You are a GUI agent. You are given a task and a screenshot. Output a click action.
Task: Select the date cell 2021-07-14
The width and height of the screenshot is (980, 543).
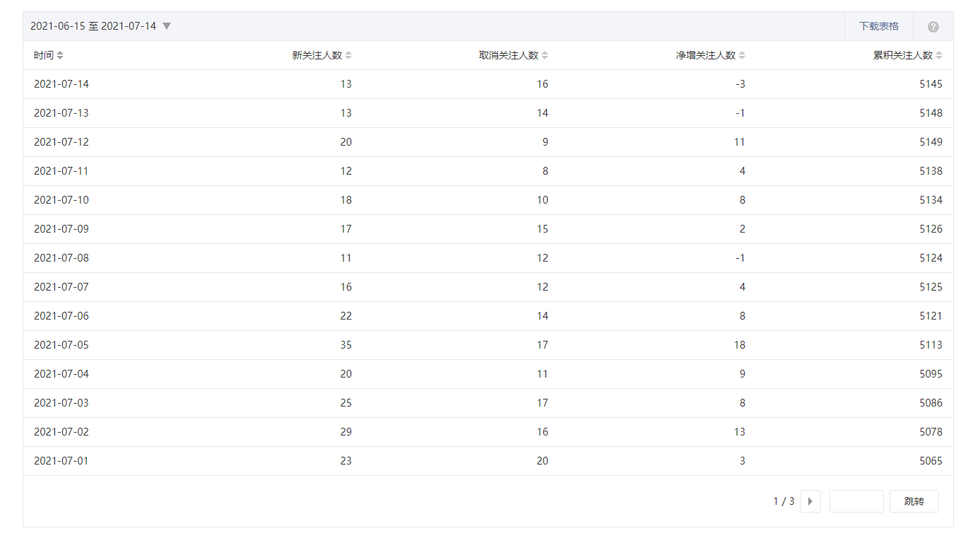pos(61,84)
